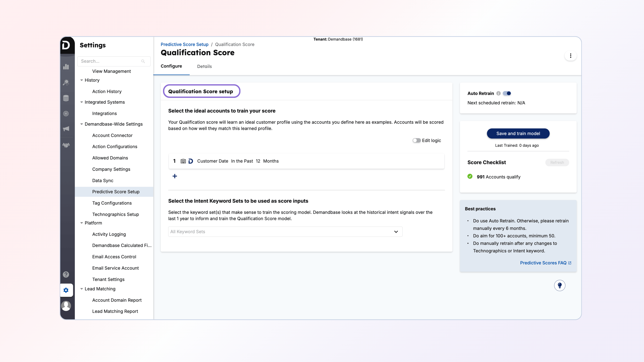This screenshot has height=362, width=644.
Task: Click the lightbulb tips icon
Action: coord(559,285)
